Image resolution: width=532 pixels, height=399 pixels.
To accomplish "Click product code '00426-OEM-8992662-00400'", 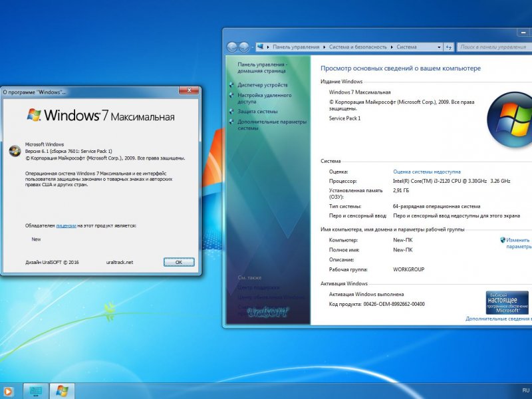I will (394, 304).
